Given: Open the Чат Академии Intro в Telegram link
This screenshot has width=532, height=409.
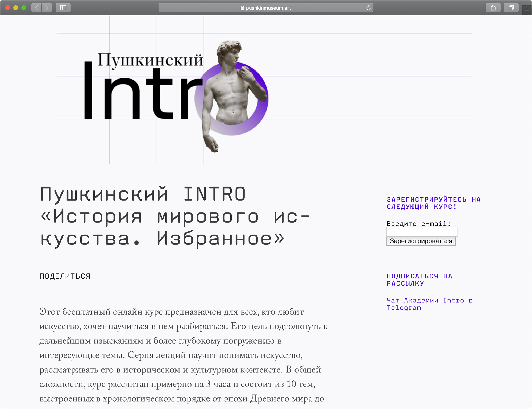Looking at the screenshot, I should point(430,304).
